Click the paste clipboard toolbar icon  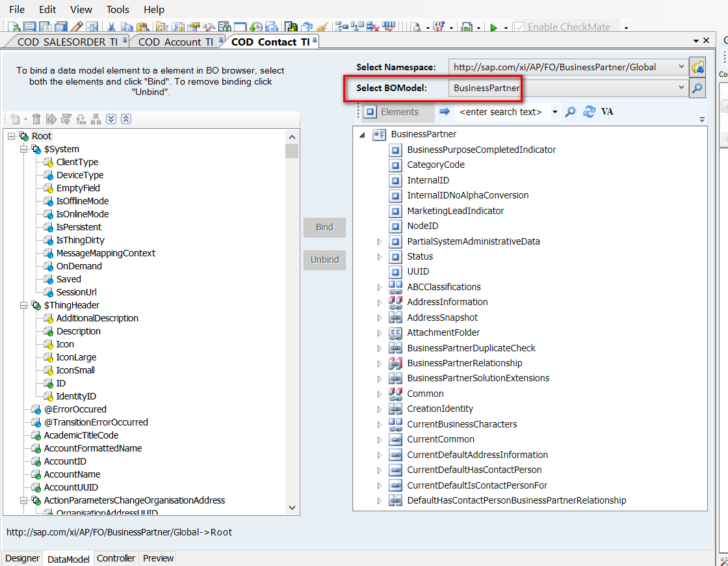(x=143, y=27)
